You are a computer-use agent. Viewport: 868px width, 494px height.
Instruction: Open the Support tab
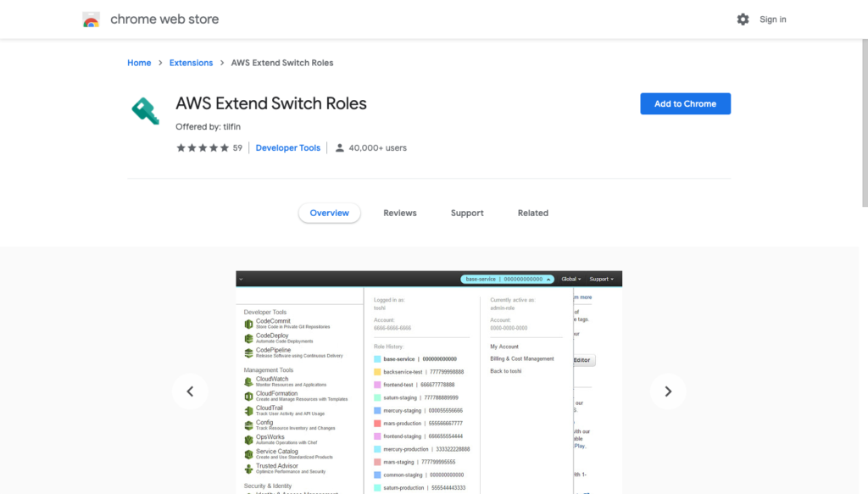point(467,213)
